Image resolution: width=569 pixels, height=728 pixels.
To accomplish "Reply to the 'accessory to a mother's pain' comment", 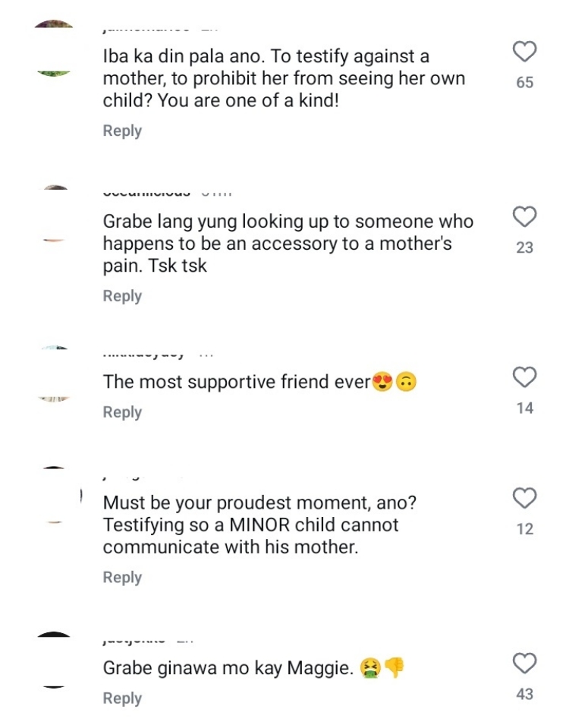I will coord(122,296).
